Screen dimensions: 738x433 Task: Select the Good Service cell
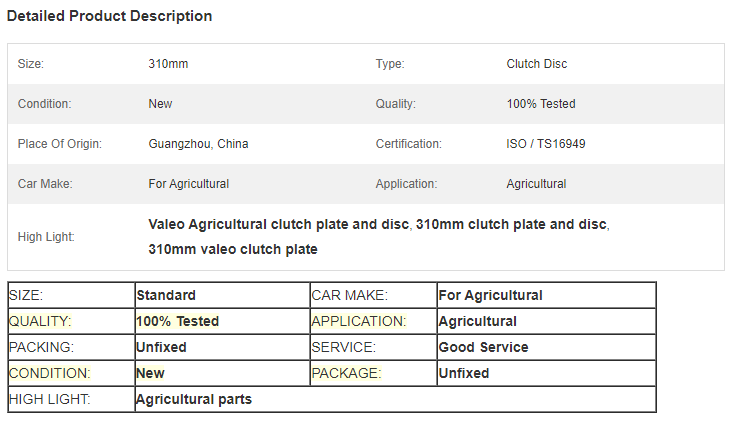546,347
